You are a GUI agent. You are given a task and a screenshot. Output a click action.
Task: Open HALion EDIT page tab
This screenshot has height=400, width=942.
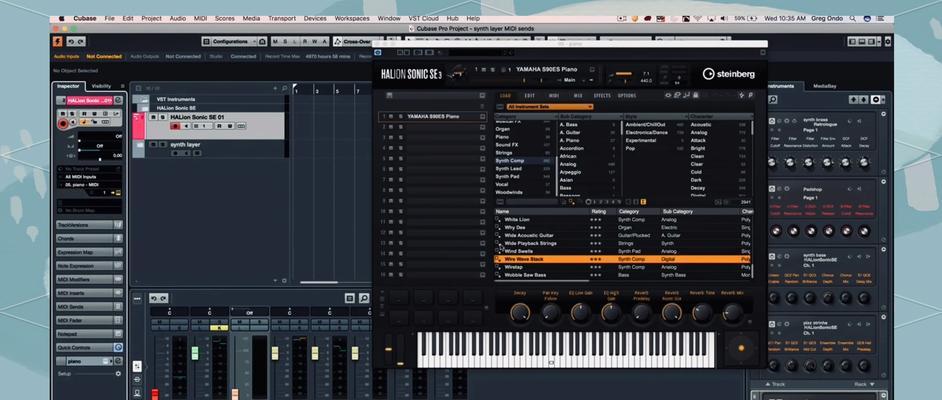coord(529,95)
